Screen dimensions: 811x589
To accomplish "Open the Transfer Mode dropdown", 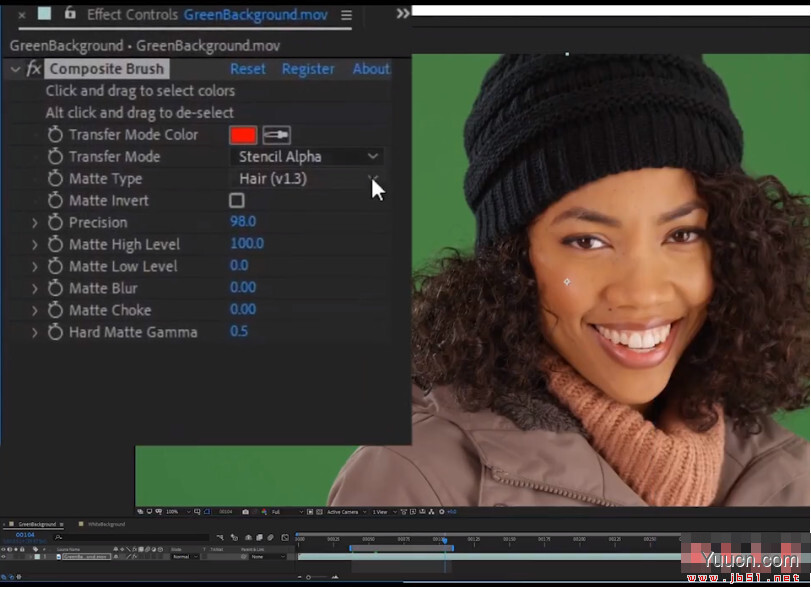I will (x=307, y=157).
